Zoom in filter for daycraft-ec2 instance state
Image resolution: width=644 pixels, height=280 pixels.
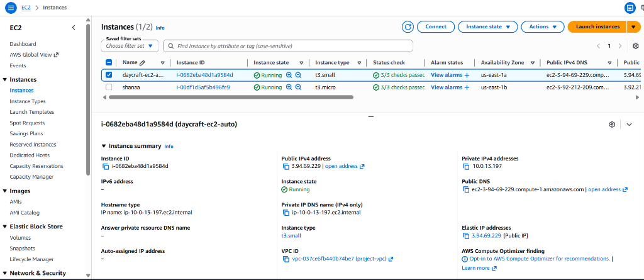coord(289,76)
